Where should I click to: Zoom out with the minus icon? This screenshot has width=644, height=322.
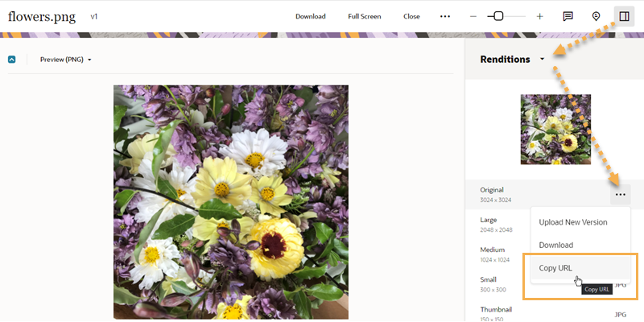473,16
